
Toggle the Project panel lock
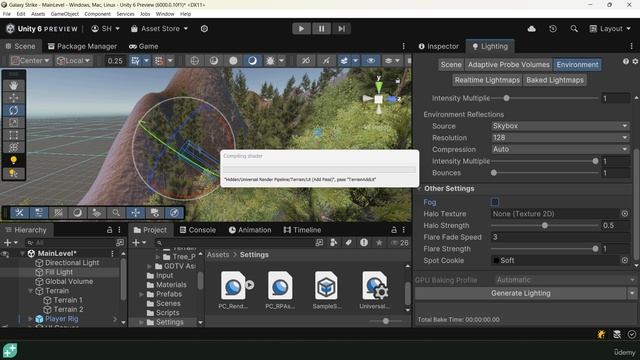394,230
